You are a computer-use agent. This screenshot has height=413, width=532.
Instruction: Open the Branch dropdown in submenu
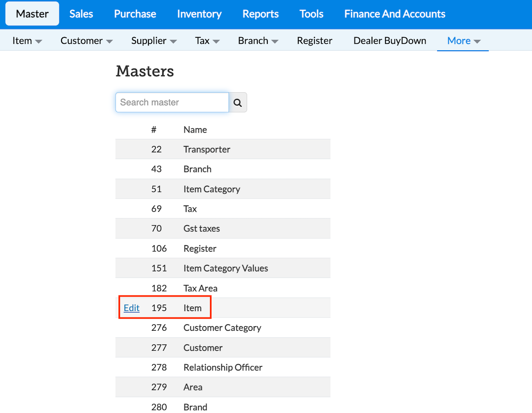pos(258,41)
